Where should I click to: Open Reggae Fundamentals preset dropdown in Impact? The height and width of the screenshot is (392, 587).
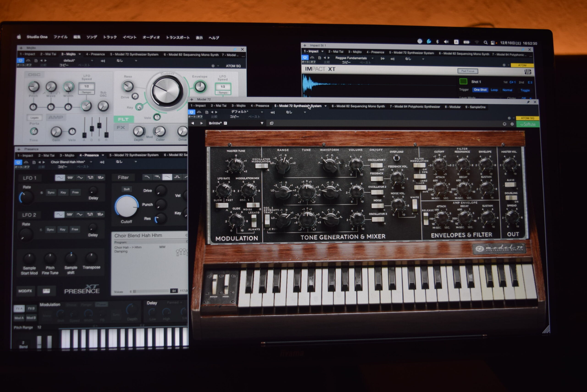coord(373,58)
